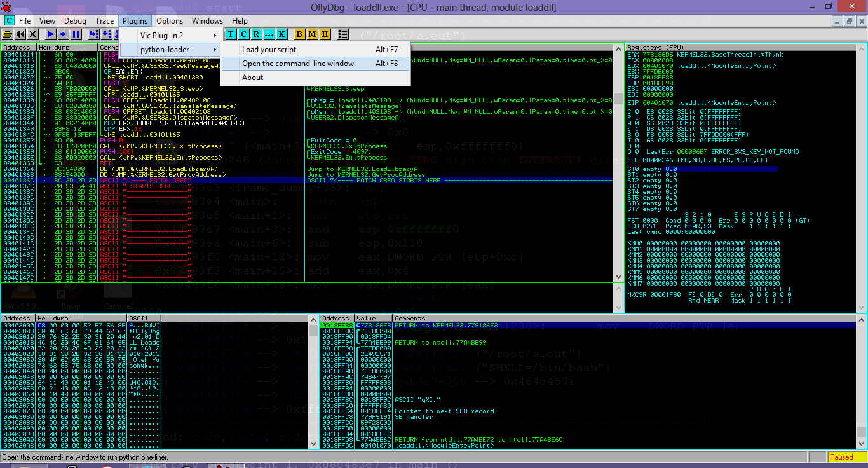Click the Run thread toolbar icon
This screenshot has height=468, width=868.
point(63,34)
